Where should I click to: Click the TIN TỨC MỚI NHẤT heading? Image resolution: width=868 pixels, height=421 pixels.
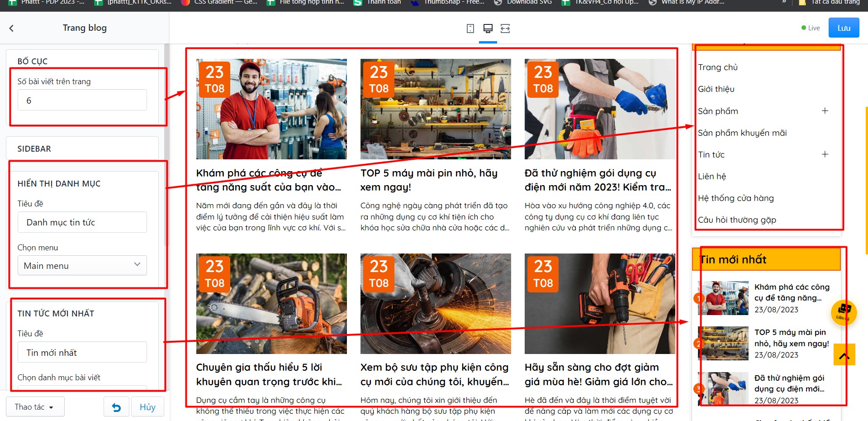(56, 314)
